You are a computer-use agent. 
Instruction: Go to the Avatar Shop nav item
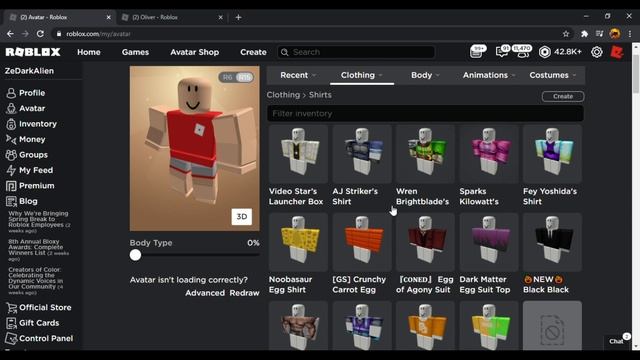pyautogui.click(x=194, y=52)
